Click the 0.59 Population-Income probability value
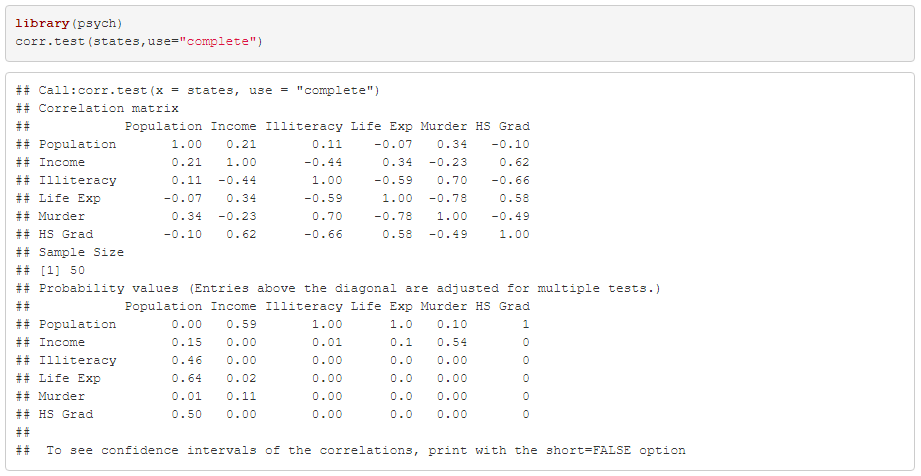 coord(241,324)
